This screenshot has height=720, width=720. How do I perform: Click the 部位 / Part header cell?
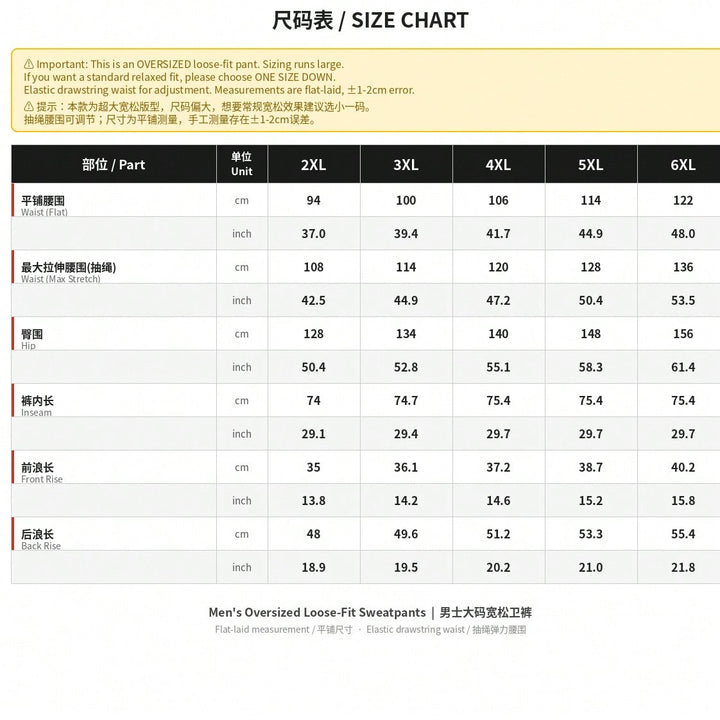tap(114, 164)
